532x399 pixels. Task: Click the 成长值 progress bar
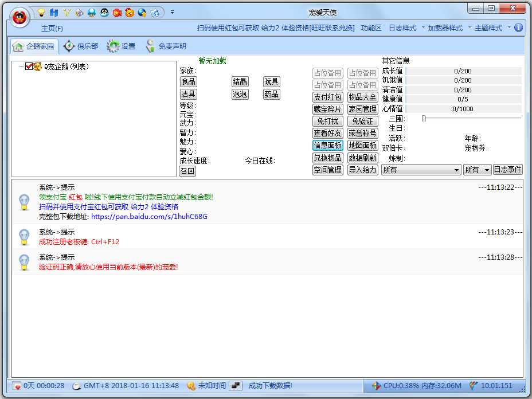click(x=463, y=71)
